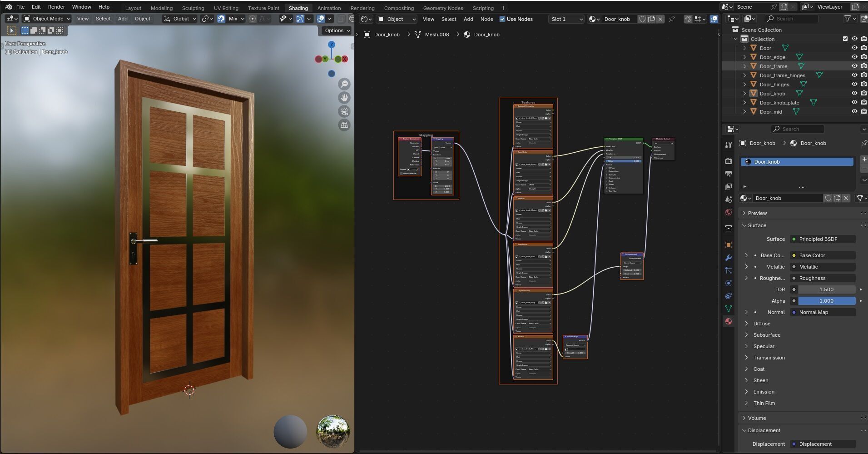Expand the Door_frame_hinges tree item

tap(744, 75)
